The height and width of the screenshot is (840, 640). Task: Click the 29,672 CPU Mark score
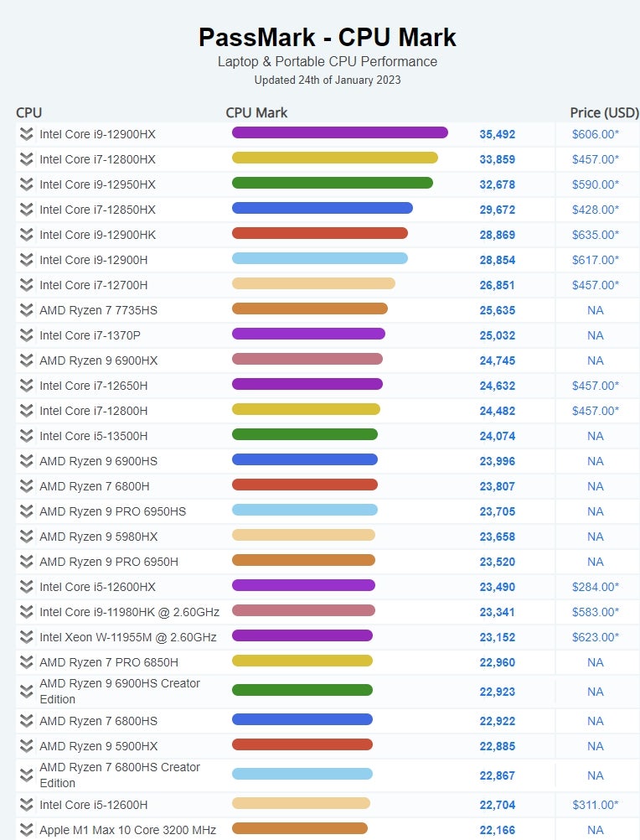point(497,210)
